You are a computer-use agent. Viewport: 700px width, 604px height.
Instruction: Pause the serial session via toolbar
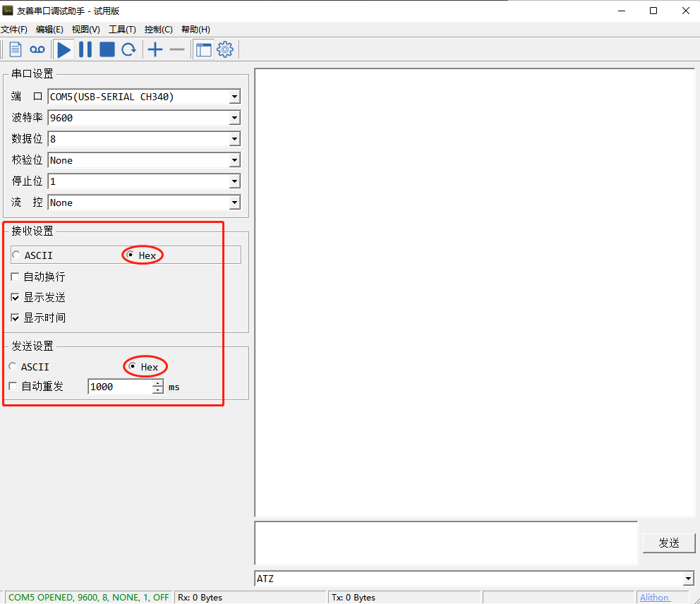tap(85, 49)
